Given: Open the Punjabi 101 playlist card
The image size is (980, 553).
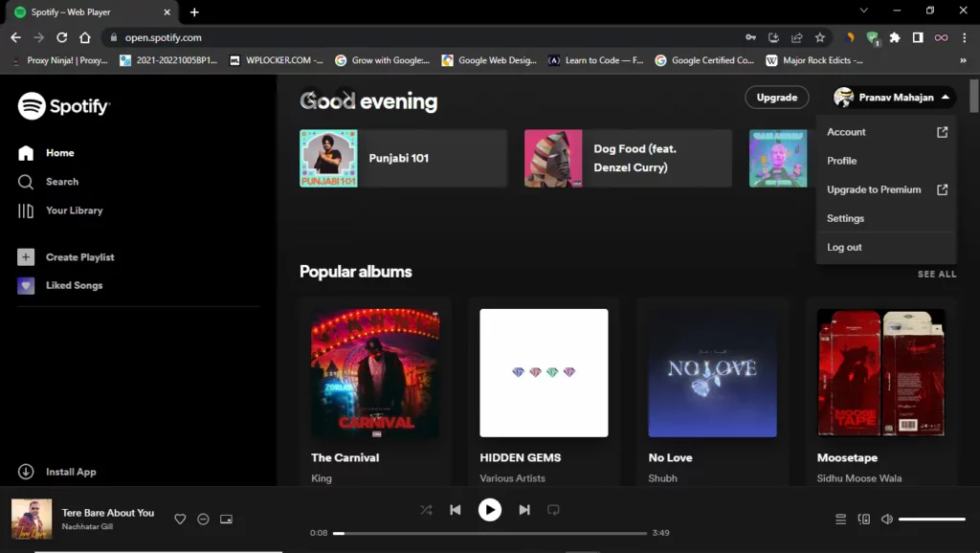Looking at the screenshot, I should point(403,158).
